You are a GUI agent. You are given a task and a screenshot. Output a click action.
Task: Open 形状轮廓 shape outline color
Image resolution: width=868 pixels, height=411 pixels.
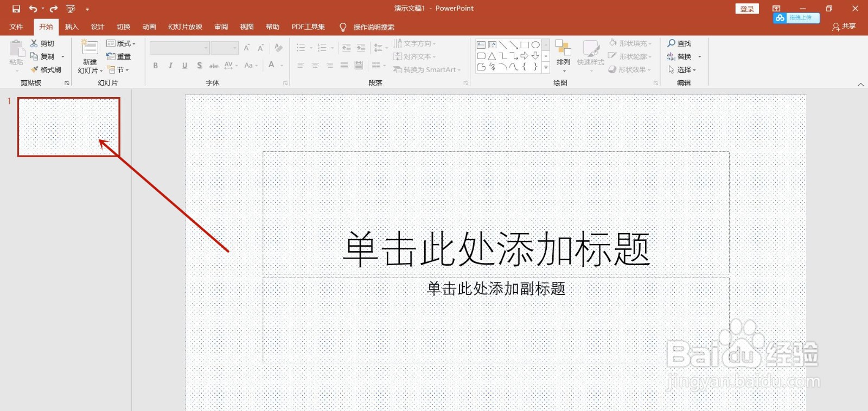tap(630, 56)
